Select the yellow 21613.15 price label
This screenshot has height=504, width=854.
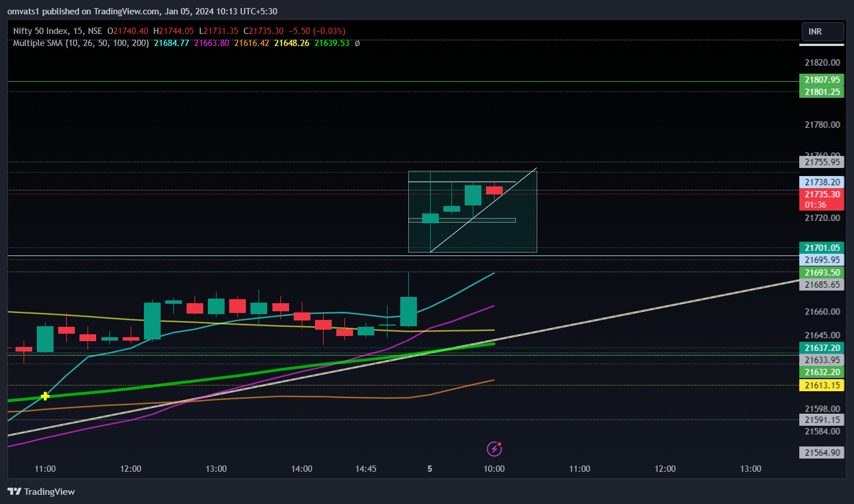(x=822, y=385)
